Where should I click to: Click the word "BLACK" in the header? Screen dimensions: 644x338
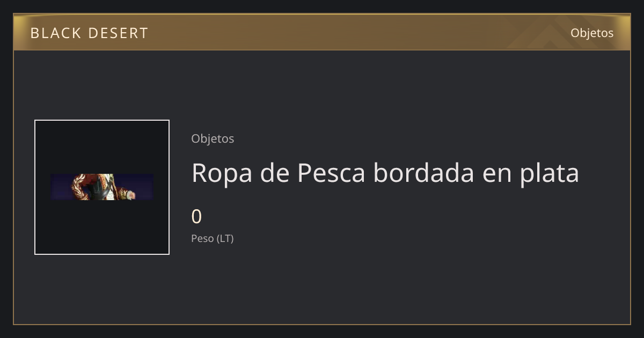point(55,33)
